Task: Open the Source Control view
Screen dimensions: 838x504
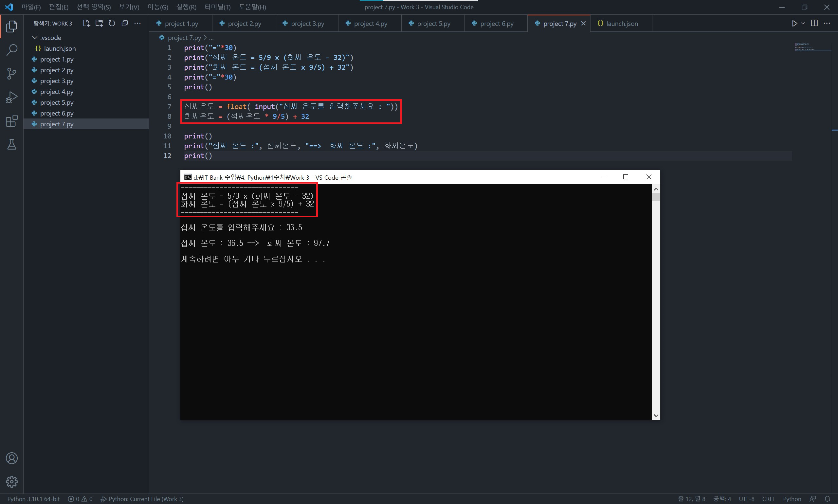Action: pos(11,73)
